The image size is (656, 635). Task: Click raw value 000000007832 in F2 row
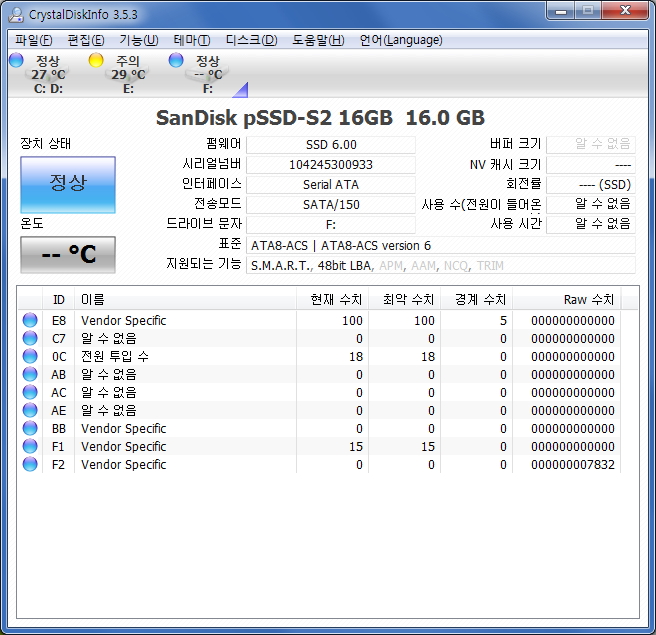573,464
